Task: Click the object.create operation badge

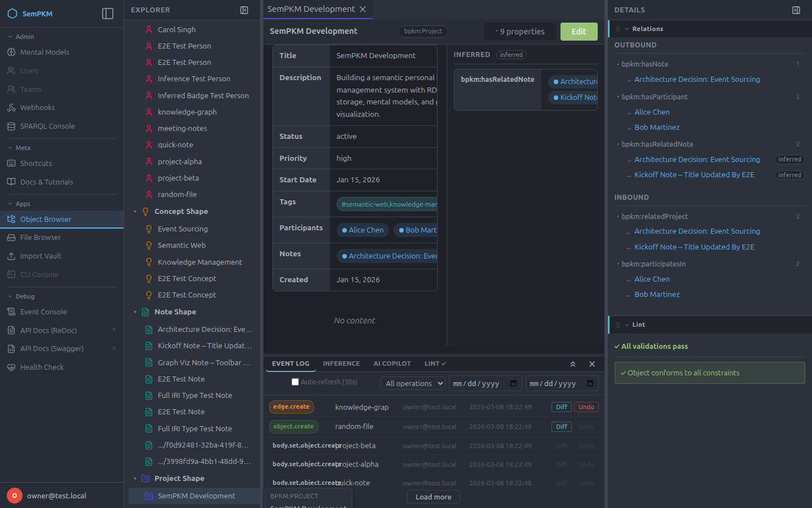Action: point(294,426)
